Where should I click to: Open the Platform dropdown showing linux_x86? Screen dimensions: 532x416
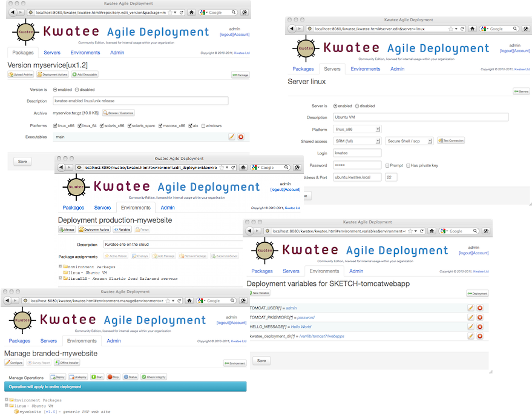(x=357, y=129)
